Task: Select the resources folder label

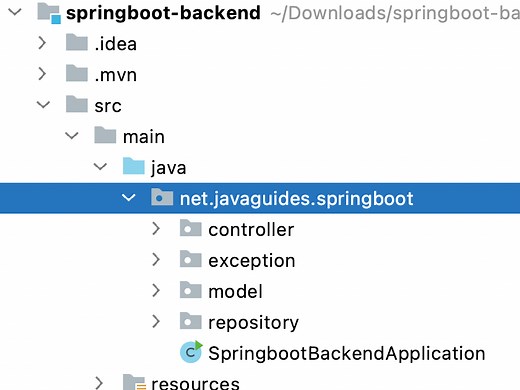Action: tap(195, 383)
